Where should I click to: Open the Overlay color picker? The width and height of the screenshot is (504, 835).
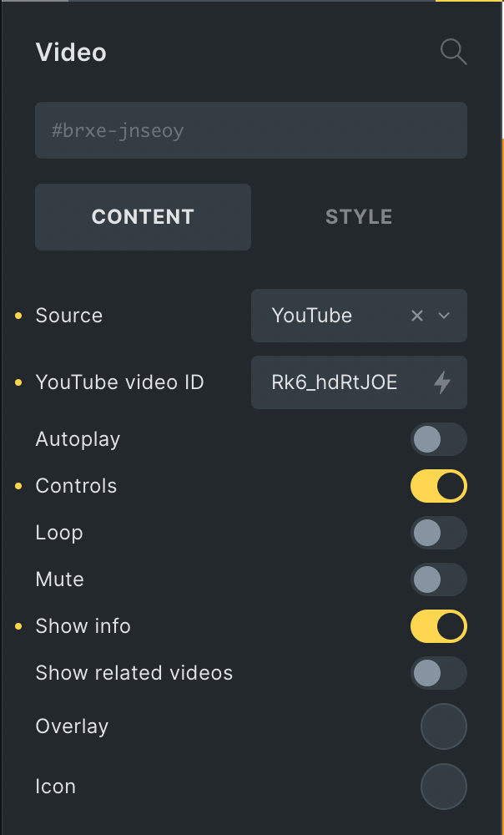[443, 726]
